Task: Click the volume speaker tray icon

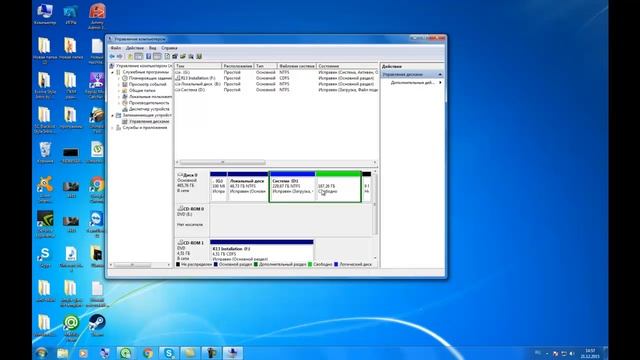Action: pos(572,353)
